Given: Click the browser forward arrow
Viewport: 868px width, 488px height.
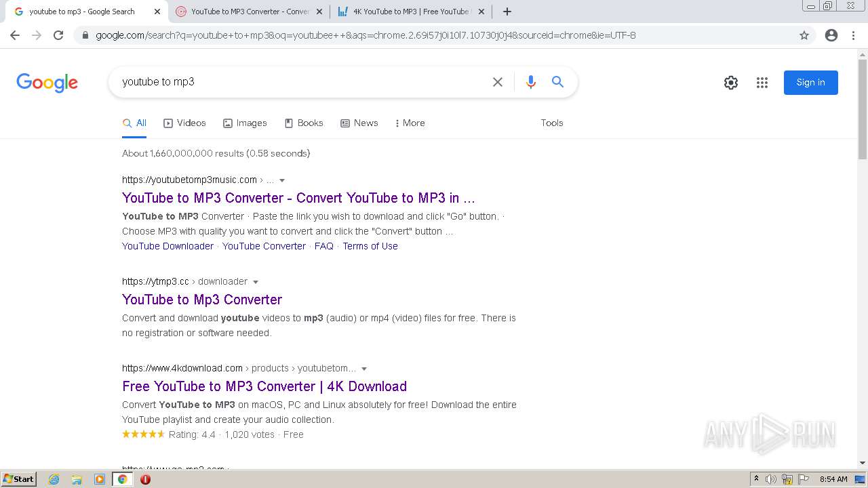Looking at the screenshot, I should [x=37, y=35].
